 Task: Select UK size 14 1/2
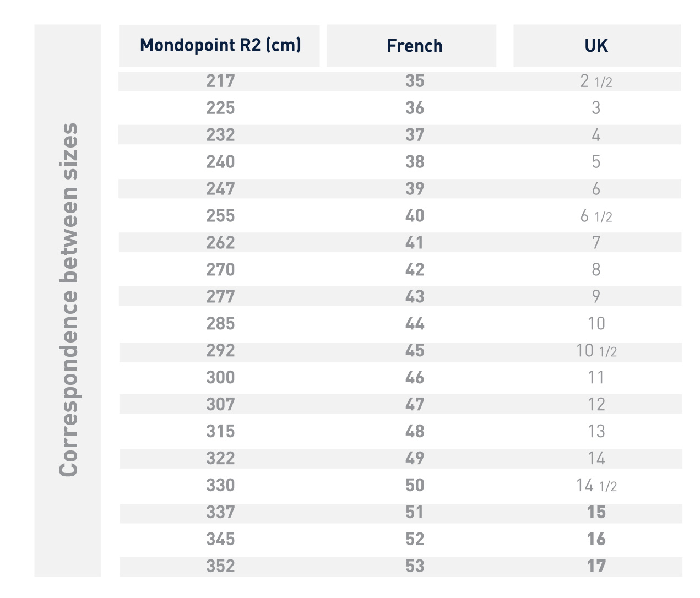[596, 486]
